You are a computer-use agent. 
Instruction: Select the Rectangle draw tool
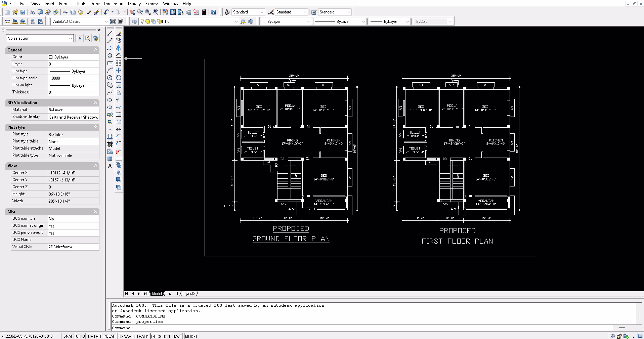[110, 63]
